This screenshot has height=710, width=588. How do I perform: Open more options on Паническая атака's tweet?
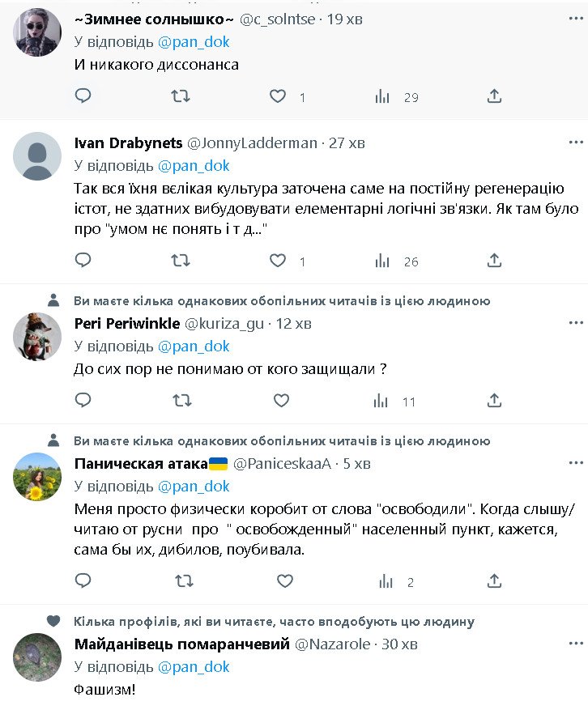(575, 463)
